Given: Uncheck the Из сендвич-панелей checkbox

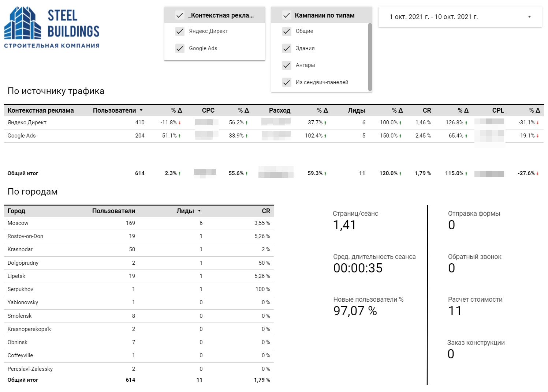Looking at the screenshot, I should tap(287, 82).
